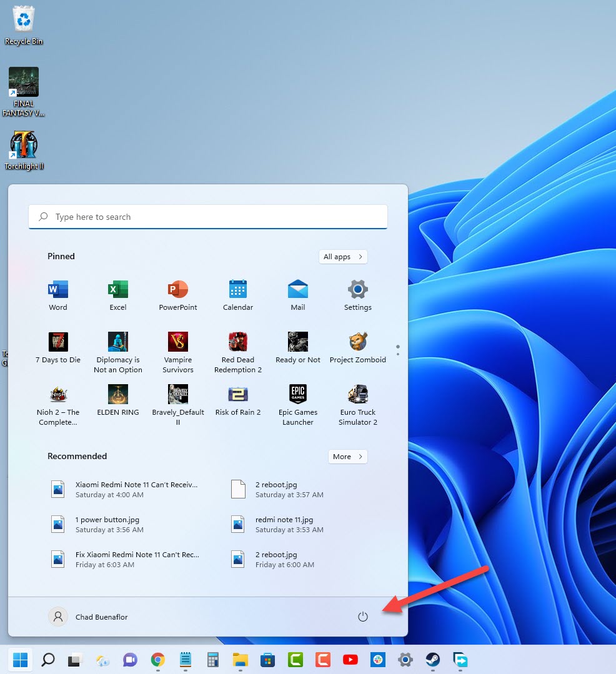Open Microsoft Store on the taskbar
Screen dimensions: 616x674
coord(268,660)
